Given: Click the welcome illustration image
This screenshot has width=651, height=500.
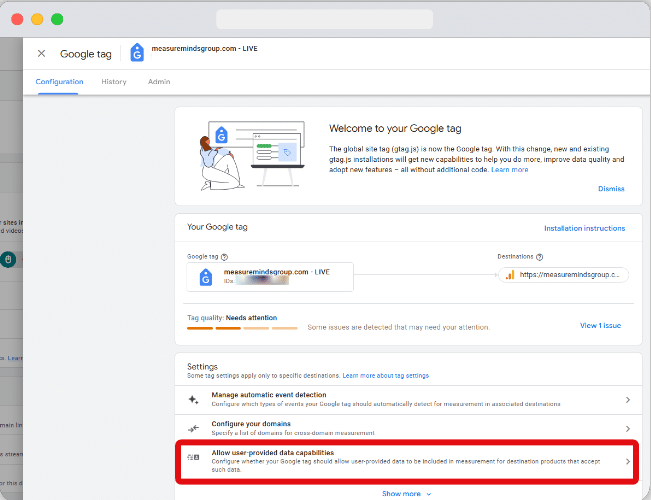Looking at the screenshot, I should [x=252, y=155].
